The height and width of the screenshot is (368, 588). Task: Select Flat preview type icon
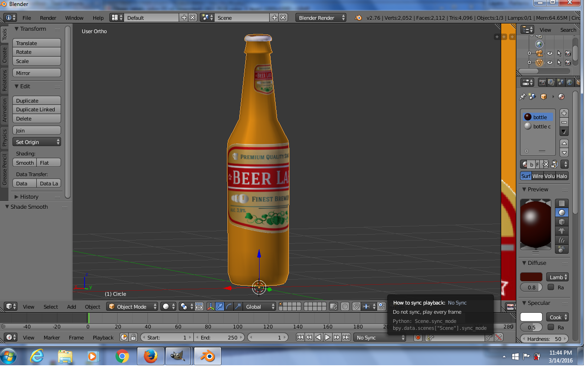(562, 203)
